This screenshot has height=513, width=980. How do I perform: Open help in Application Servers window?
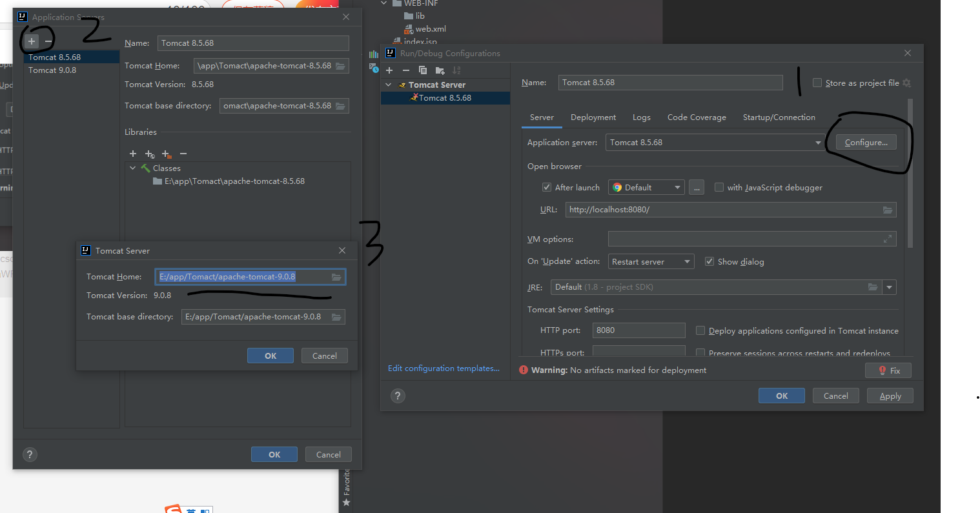click(x=30, y=454)
